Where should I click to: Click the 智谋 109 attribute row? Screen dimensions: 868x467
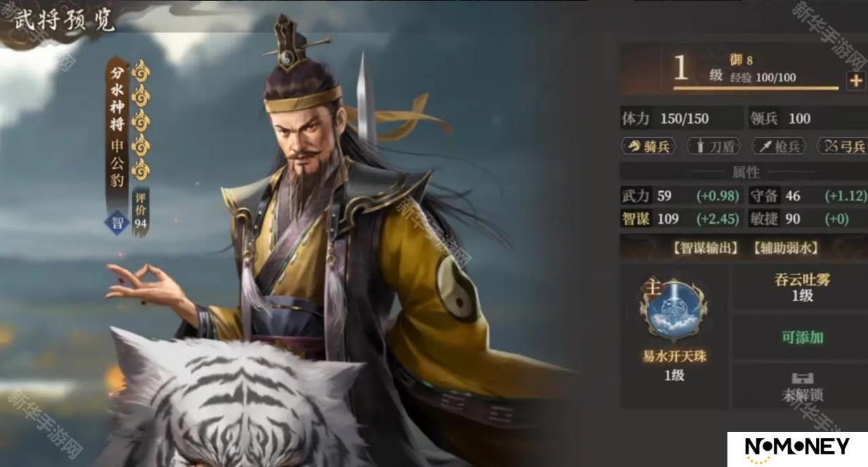pyautogui.click(x=680, y=219)
